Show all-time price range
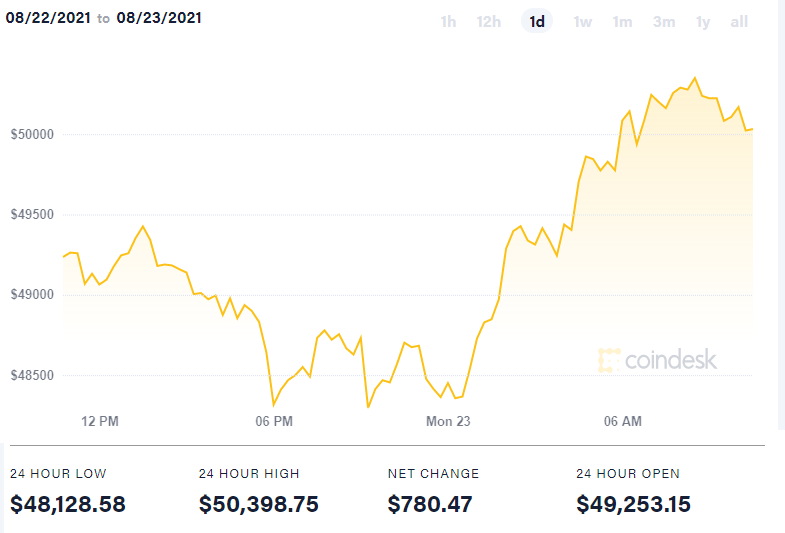Image resolution: width=785 pixels, height=533 pixels. (739, 22)
